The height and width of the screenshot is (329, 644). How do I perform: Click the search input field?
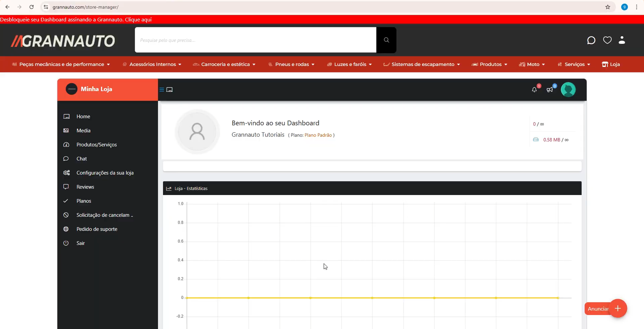tap(256, 40)
